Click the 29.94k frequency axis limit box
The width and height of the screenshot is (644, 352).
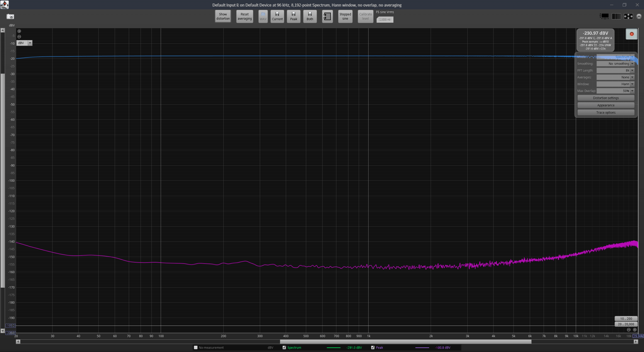(638, 336)
